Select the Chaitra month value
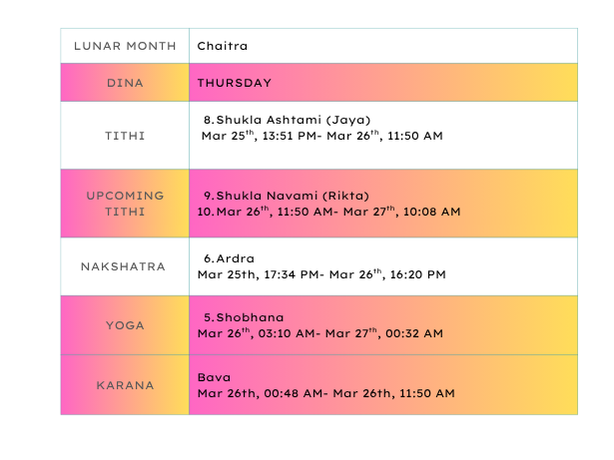Image resolution: width=614 pixels, height=460 pixels. pos(222,46)
